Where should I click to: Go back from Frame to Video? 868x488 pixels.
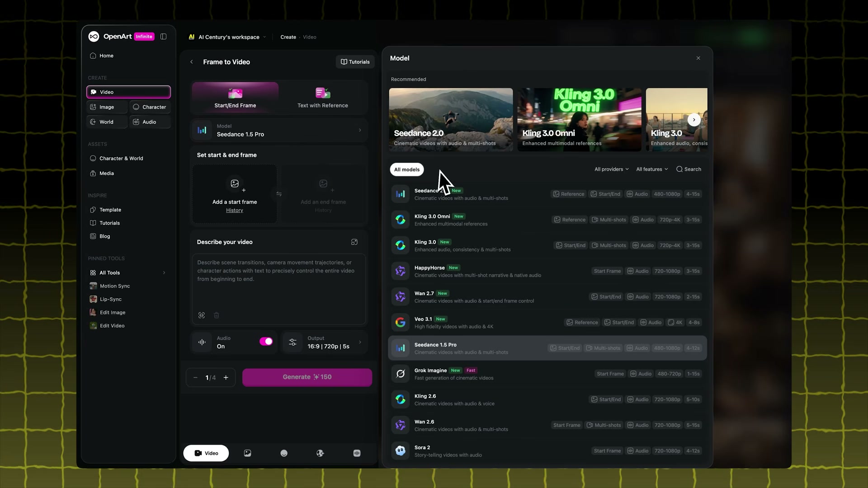point(192,62)
